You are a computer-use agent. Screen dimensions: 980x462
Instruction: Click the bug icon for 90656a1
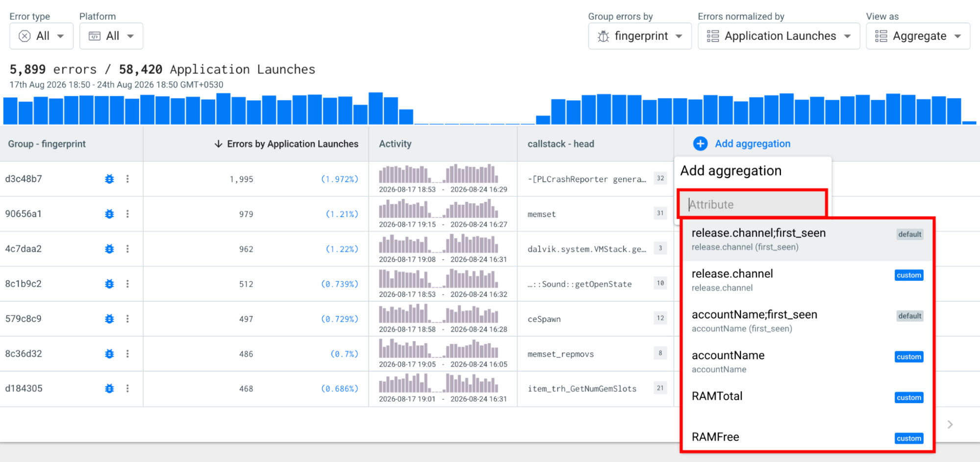click(109, 214)
